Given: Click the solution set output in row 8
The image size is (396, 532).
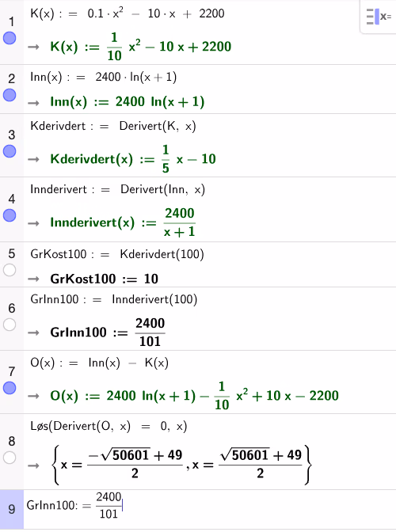Looking at the screenshot, I should click(181, 465).
